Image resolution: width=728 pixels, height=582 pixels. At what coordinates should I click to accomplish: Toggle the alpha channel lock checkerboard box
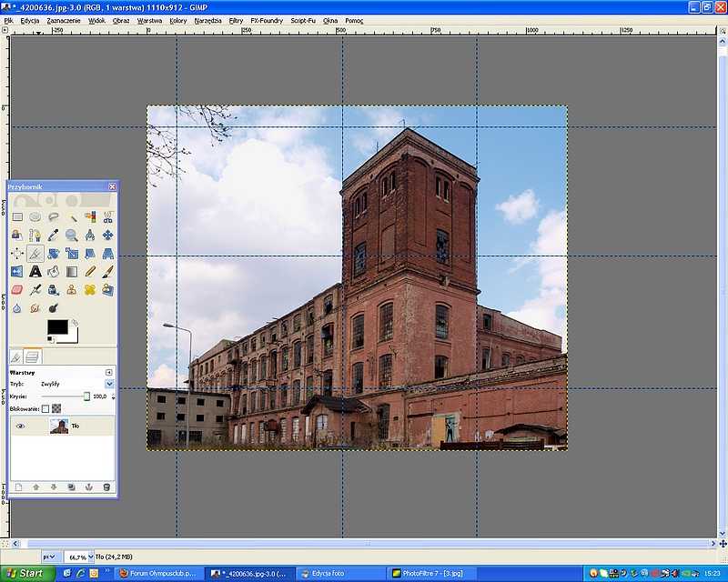tap(56, 408)
